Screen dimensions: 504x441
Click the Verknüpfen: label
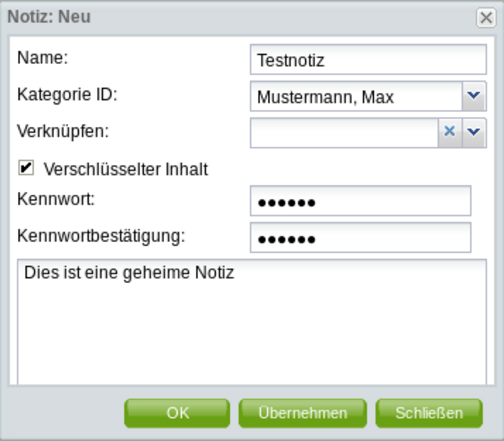63,132
